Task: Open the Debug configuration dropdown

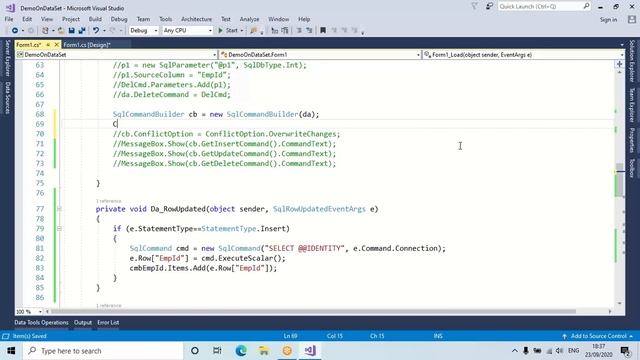Action: pyautogui.click(x=144, y=31)
